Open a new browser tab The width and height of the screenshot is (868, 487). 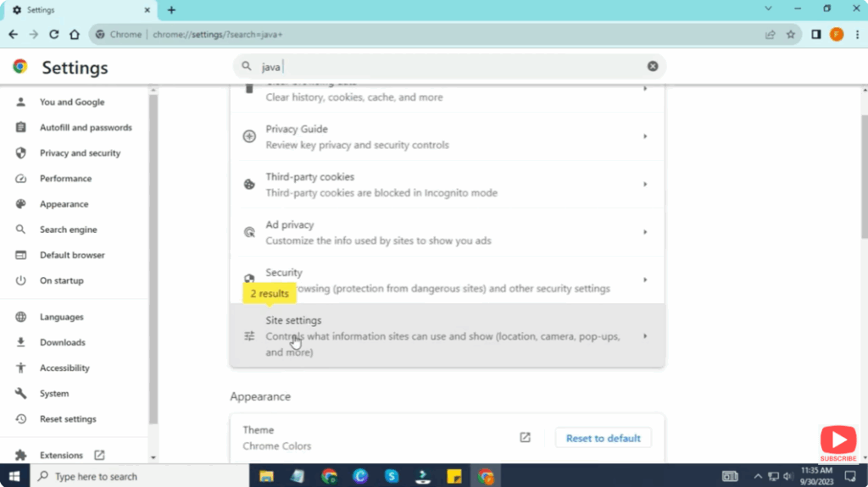click(x=171, y=10)
